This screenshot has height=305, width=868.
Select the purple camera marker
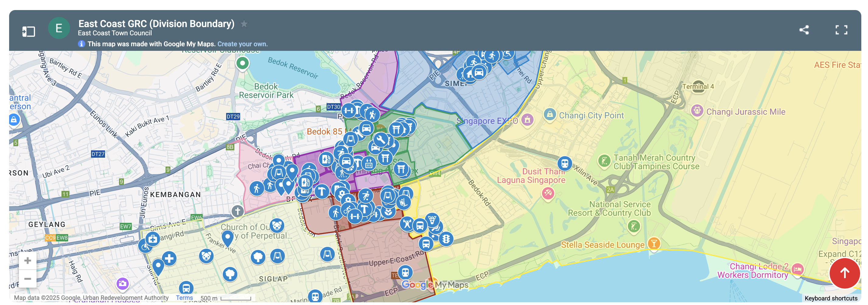tap(123, 283)
